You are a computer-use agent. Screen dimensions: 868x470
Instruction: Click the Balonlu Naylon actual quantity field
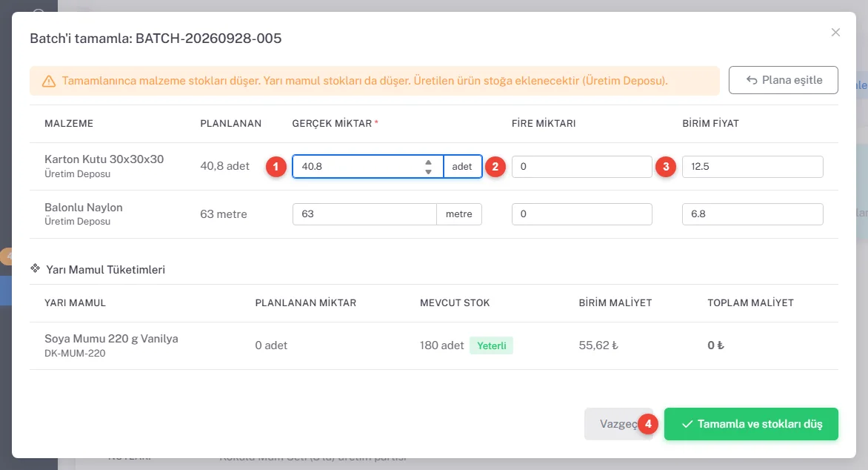[365, 214]
